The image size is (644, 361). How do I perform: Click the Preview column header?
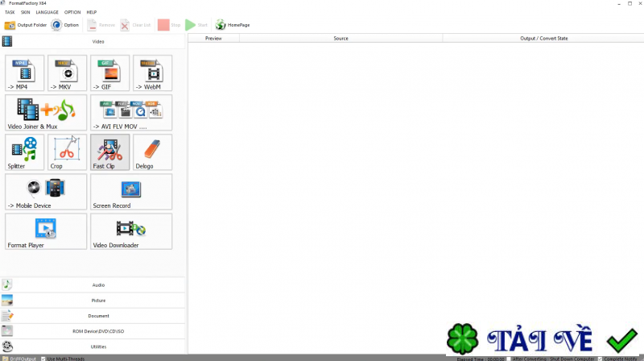pyautogui.click(x=213, y=38)
